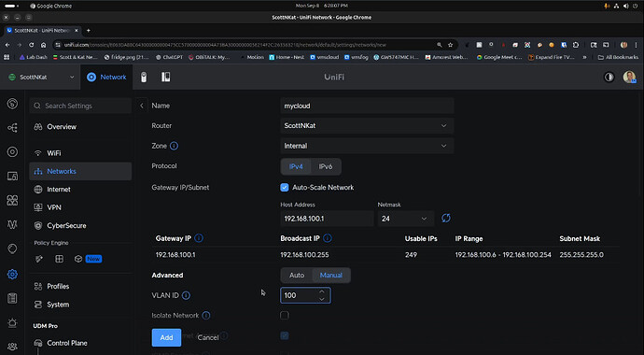The height and width of the screenshot is (355, 644).
Task: Click the Broadcast IP info icon
Action: [x=328, y=238]
